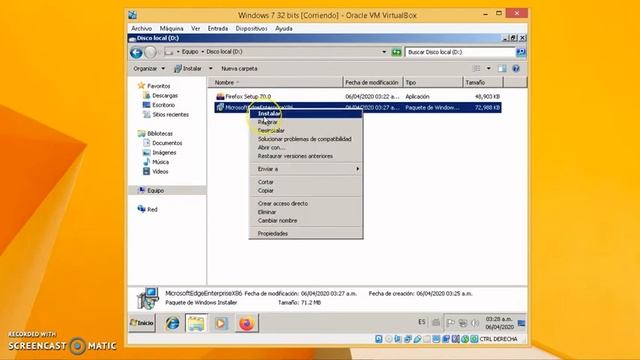Screen dimensions: 640x360
Task: Expand the breadcrumb arrow before Disco local (D:)
Action: pos(202,52)
